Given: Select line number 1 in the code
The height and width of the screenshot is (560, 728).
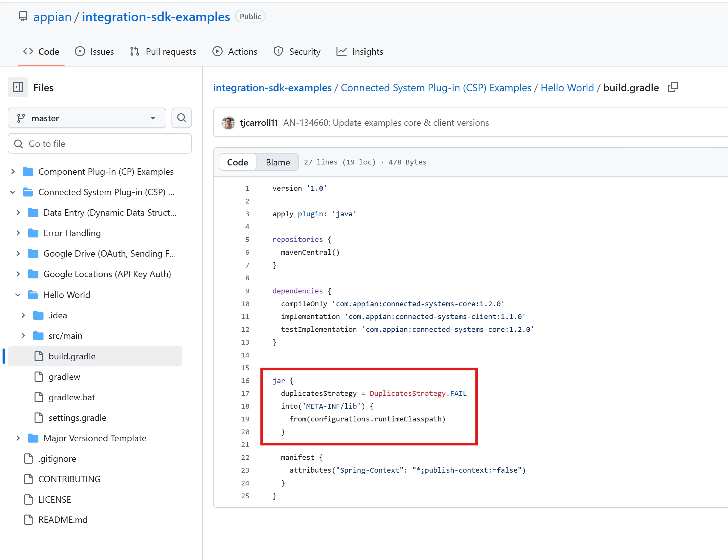Looking at the screenshot, I should coord(247,188).
